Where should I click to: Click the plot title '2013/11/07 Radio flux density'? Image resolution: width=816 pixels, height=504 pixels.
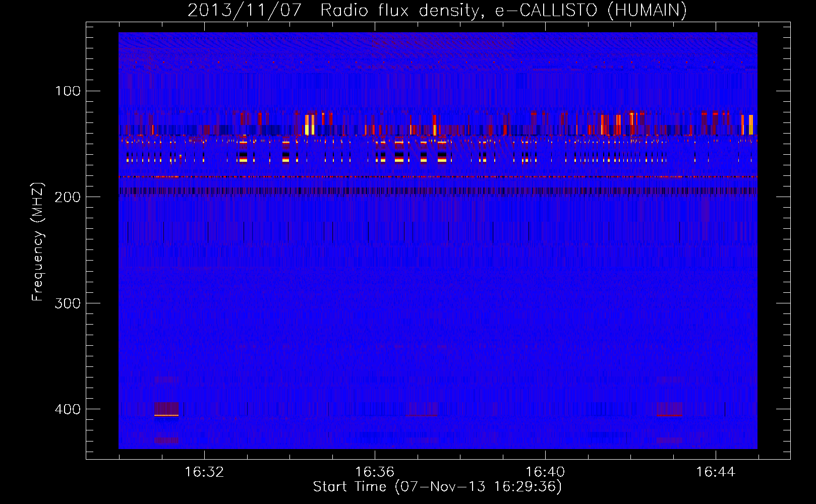[x=437, y=10]
